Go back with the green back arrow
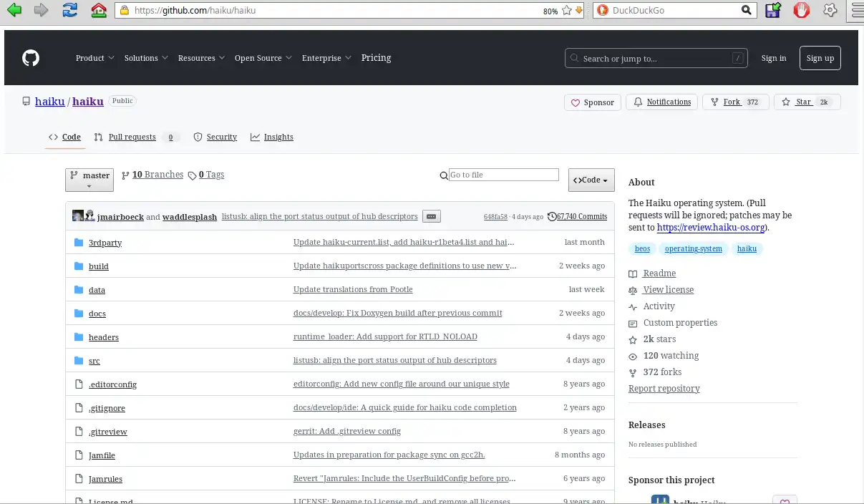Screen dimensions: 864x504 (14, 10)
